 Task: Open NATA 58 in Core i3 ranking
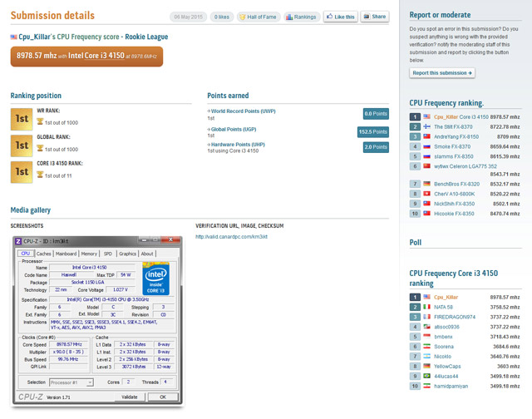tap(443, 307)
